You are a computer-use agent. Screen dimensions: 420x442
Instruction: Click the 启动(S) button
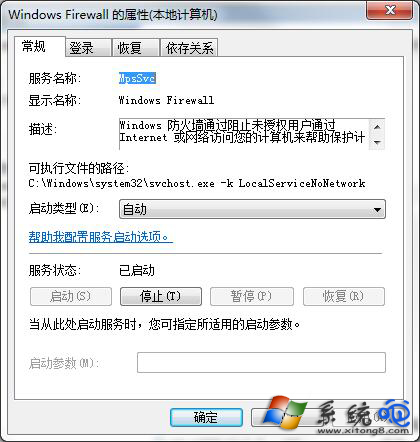71,296
